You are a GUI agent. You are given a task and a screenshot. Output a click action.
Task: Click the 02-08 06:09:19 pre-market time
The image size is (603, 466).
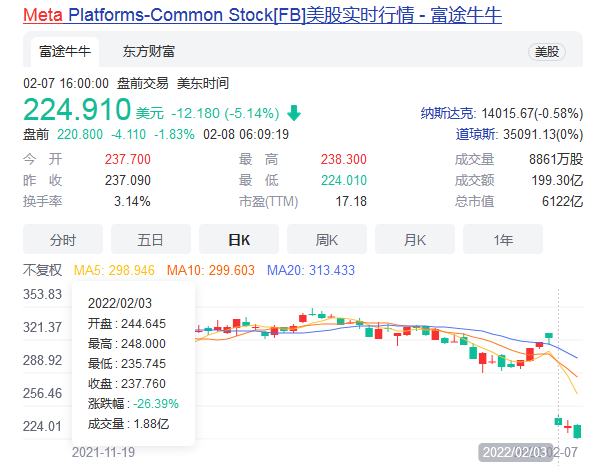pos(246,135)
